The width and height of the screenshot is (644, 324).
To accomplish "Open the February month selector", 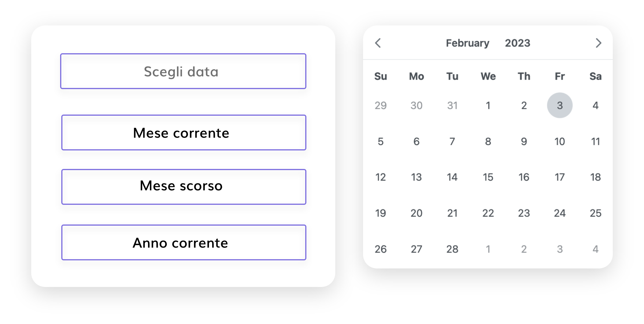I will (467, 43).
